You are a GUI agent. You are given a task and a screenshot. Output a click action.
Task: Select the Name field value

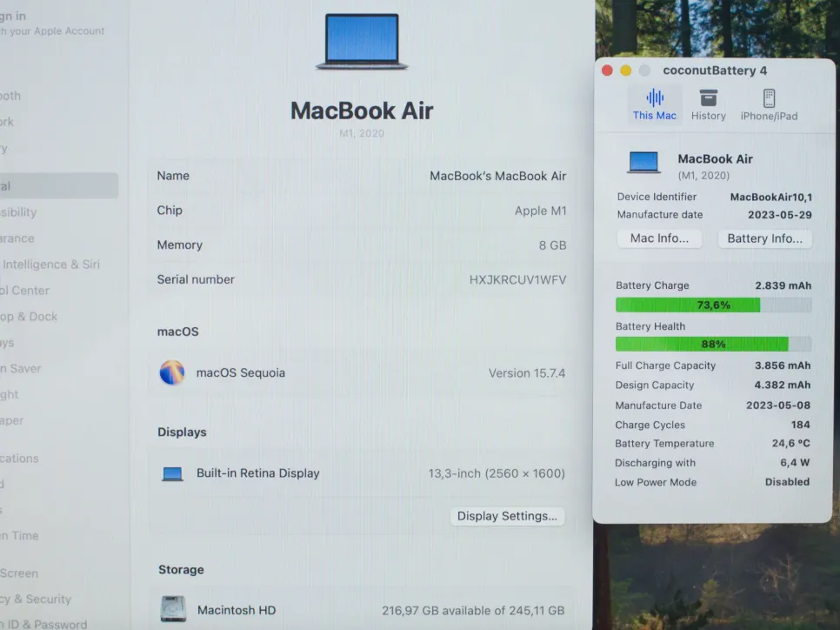[497, 176]
